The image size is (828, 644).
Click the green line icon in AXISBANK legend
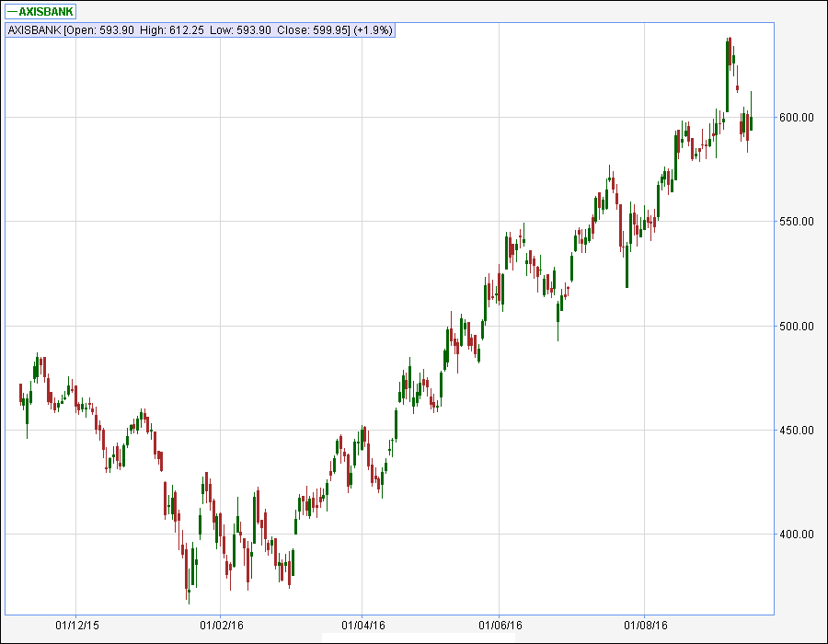[12, 11]
